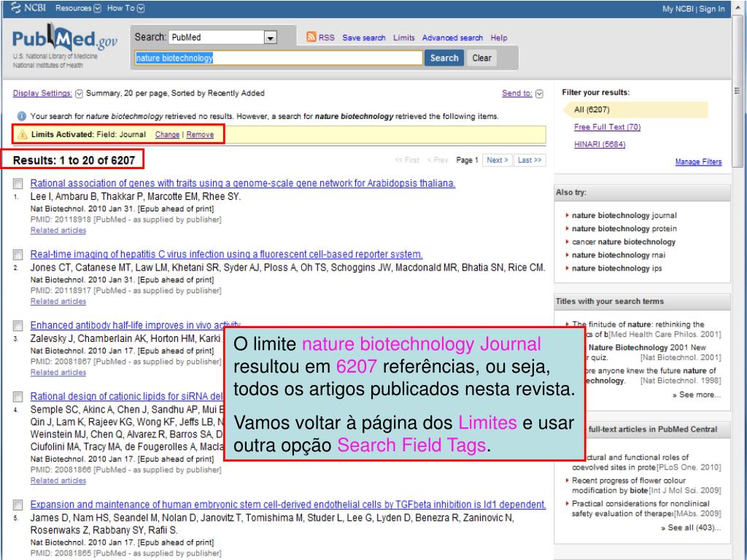Open article Rational association of genes with traits

tap(243, 183)
